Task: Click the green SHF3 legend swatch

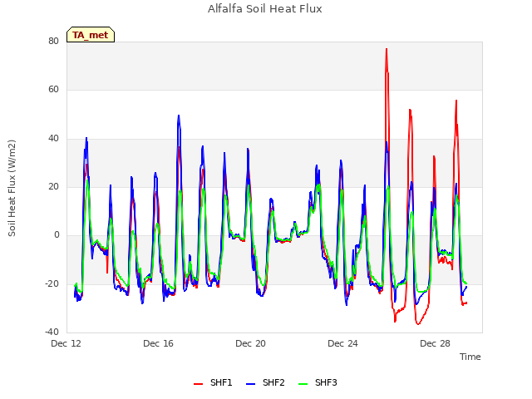Action: coord(303,384)
